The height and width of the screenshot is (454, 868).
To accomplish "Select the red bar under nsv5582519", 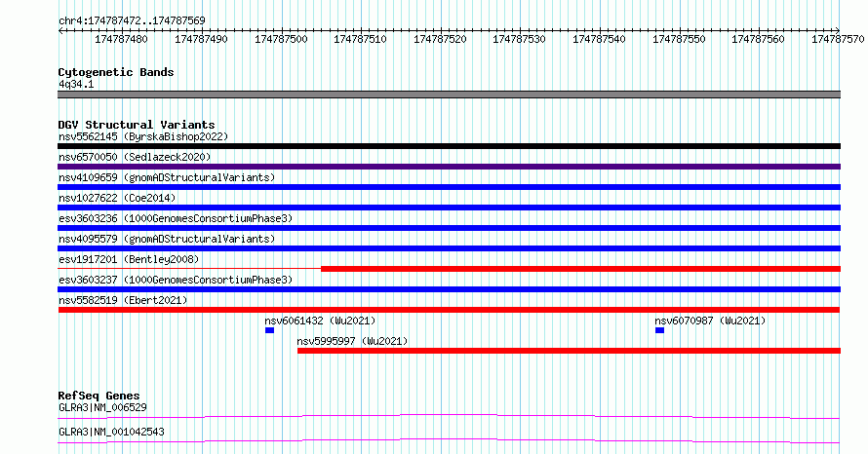I will coord(449,310).
